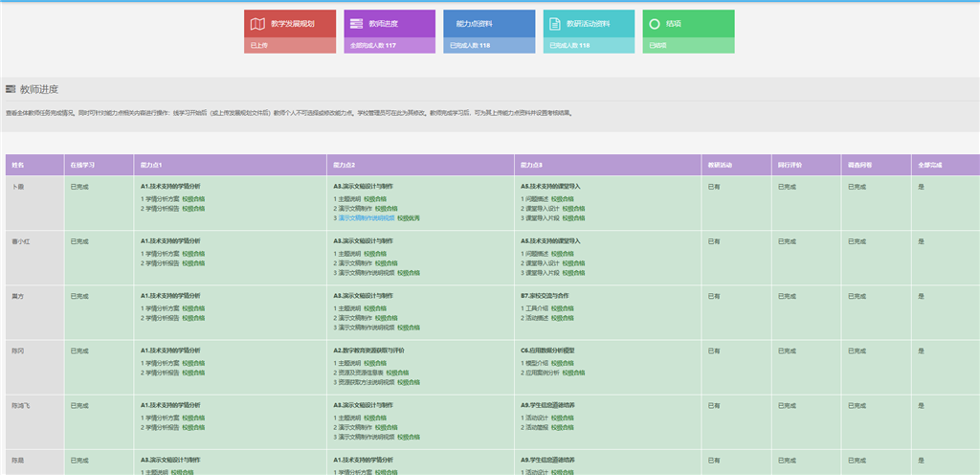Open the blue 演示文稿制作说明视频 link

click(x=367, y=218)
